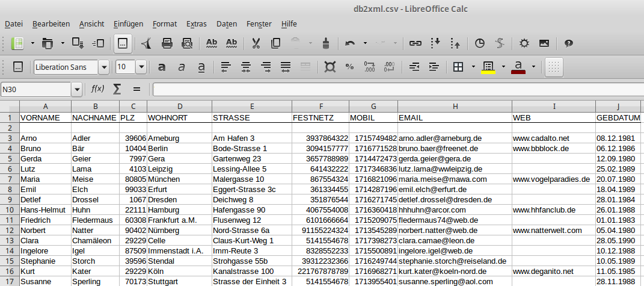Select column H header
The width and height of the screenshot is (644, 286).
[455, 106]
